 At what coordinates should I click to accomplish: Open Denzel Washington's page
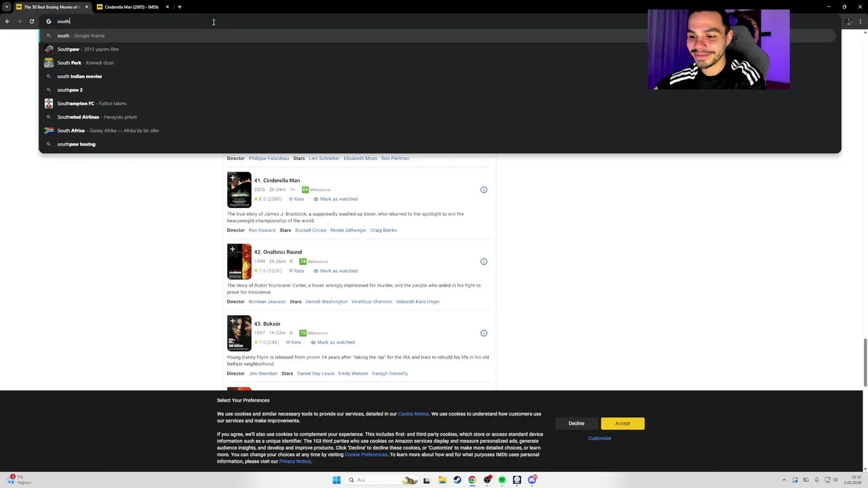[x=326, y=302]
